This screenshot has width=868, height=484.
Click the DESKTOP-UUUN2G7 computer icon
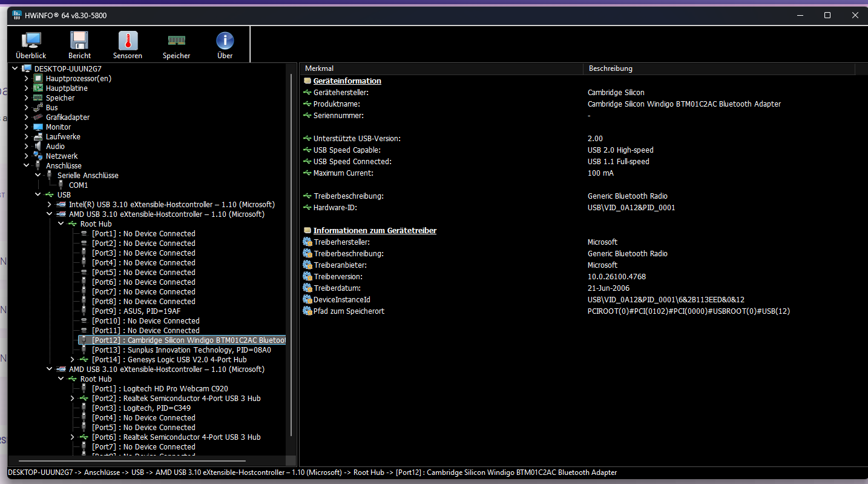(x=27, y=68)
